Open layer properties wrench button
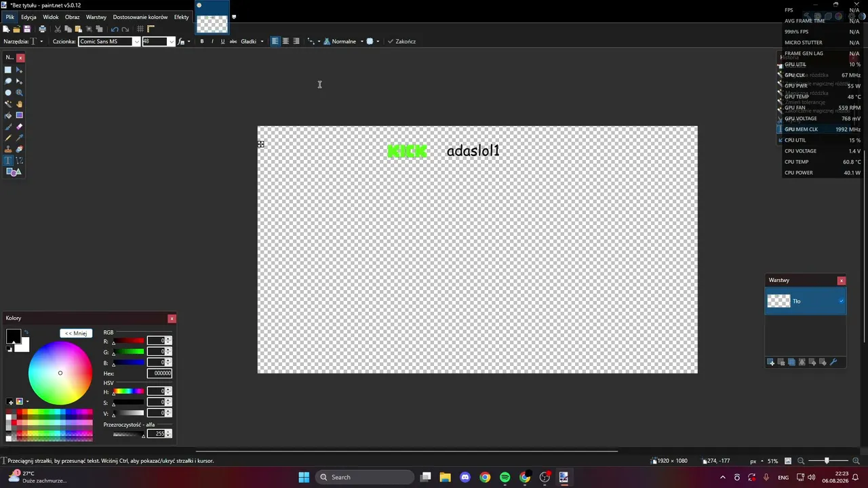This screenshot has width=868, height=488. pyautogui.click(x=833, y=363)
